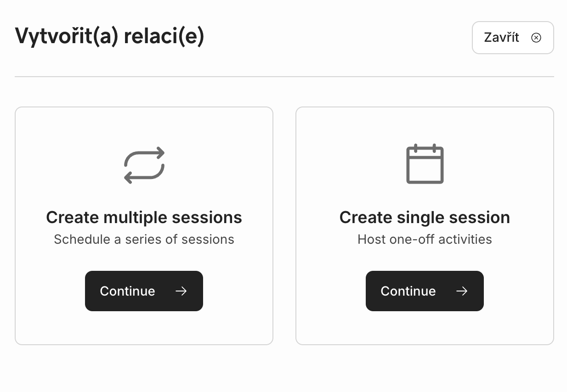This screenshot has height=392, width=567.
Task: Click the arrow icon in single session Continue
Action: coord(462,291)
